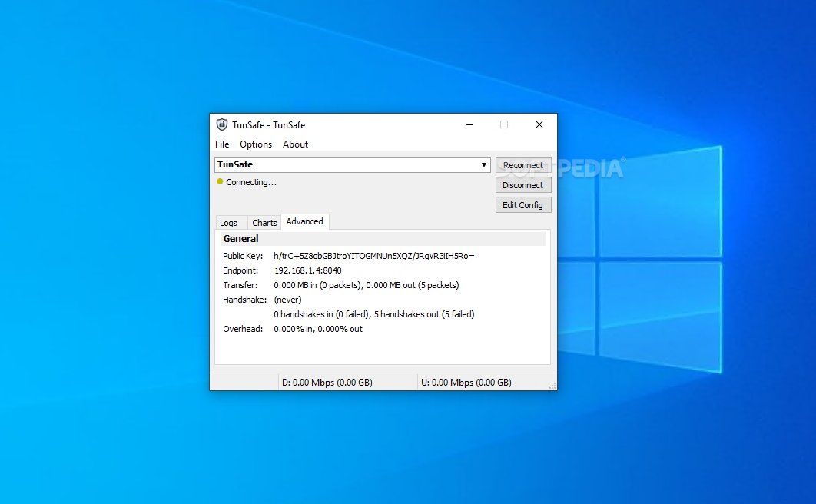Close the TunSafe window
Image resolution: width=816 pixels, height=504 pixels.
539,124
